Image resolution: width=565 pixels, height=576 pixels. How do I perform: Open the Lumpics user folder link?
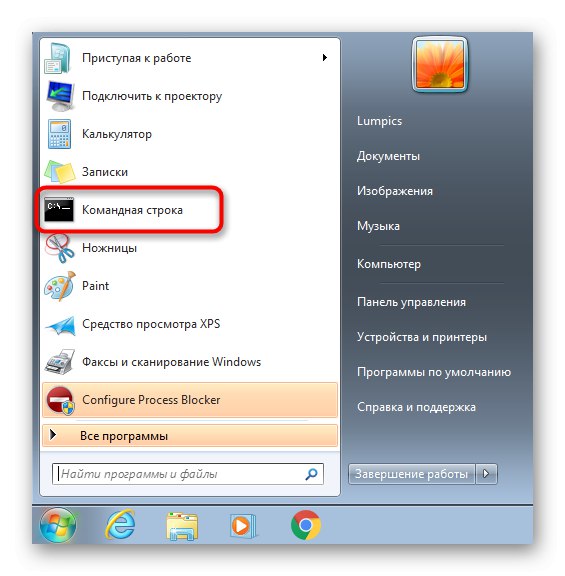pos(379,121)
